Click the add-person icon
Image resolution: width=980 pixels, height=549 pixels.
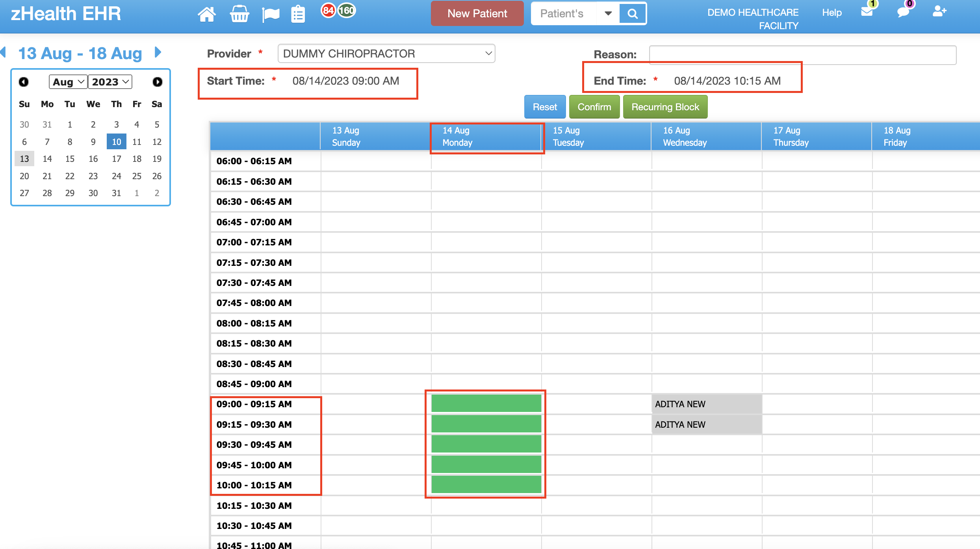tap(939, 12)
